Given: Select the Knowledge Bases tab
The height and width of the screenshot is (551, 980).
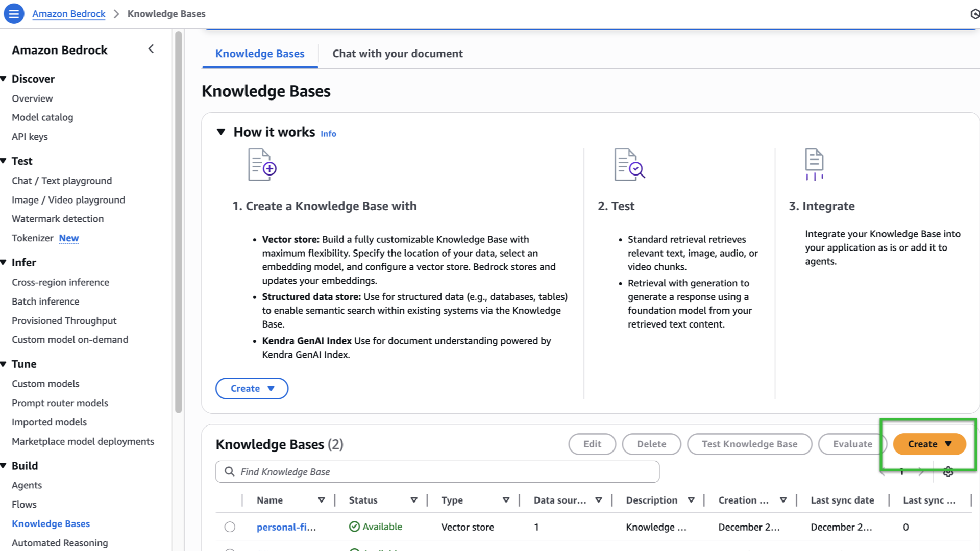Looking at the screenshot, I should [x=259, y=54].
